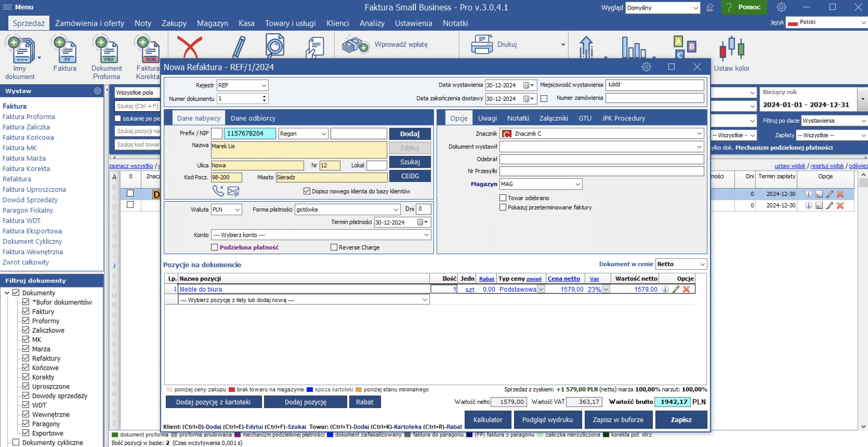This screenshot has height=447, width=868.
Task: Enable the Podzielona płatność checkbox
Action: coord(215,247)
